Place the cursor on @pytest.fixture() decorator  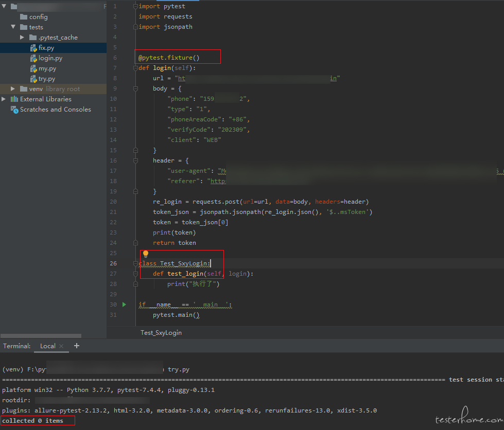click(x=169, y=58)
